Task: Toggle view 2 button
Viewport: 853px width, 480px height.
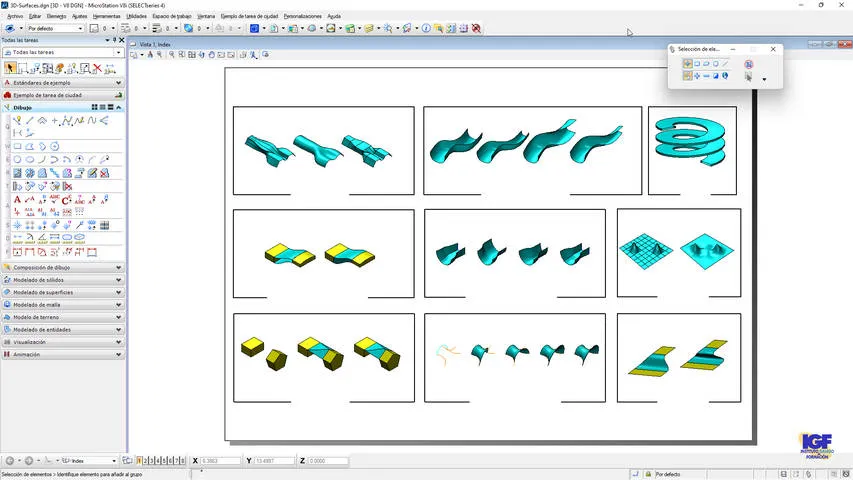Action: [x=145, y=460]
